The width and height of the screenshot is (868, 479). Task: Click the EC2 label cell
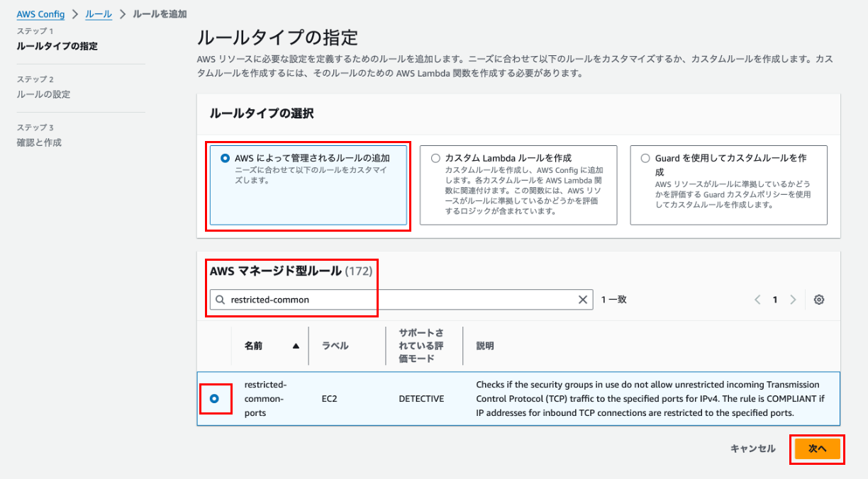[x=330, y=399]
